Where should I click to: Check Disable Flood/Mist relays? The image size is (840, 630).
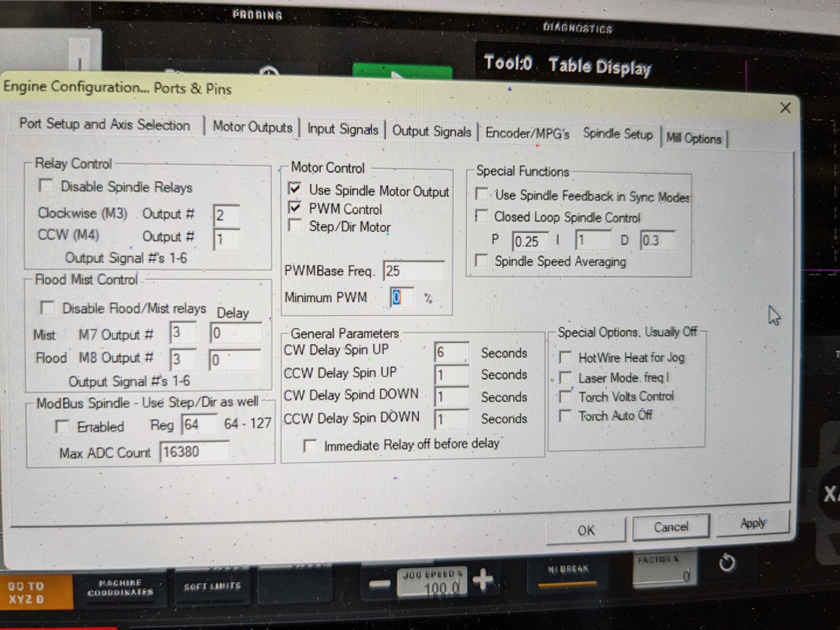(x=47, y=307)
